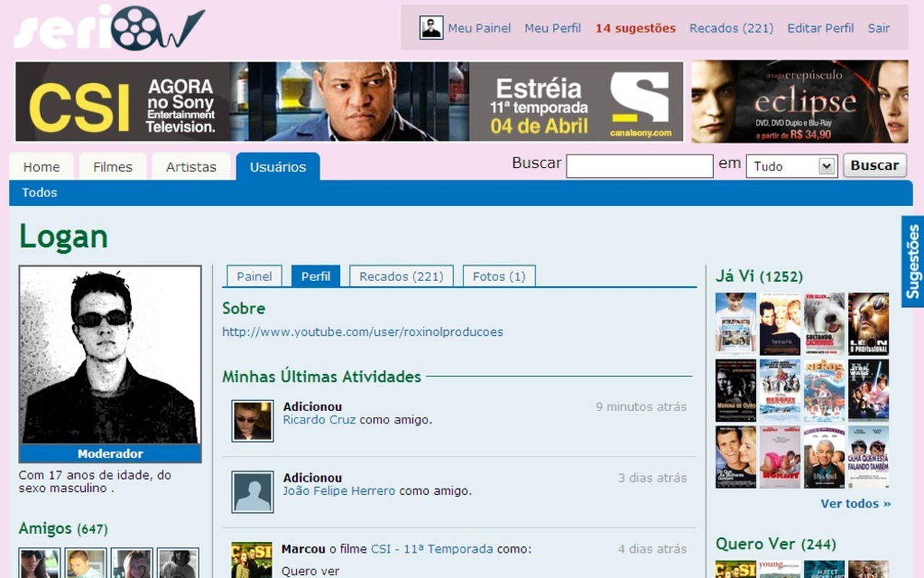
Task: Open the Ricardo Cruz profile link
Action: tap(319, 420)
